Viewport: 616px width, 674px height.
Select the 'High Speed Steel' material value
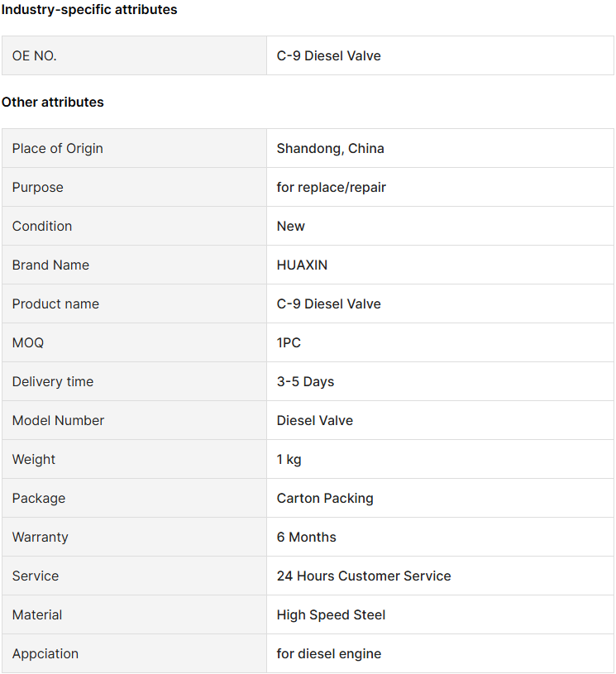point(331,614)
